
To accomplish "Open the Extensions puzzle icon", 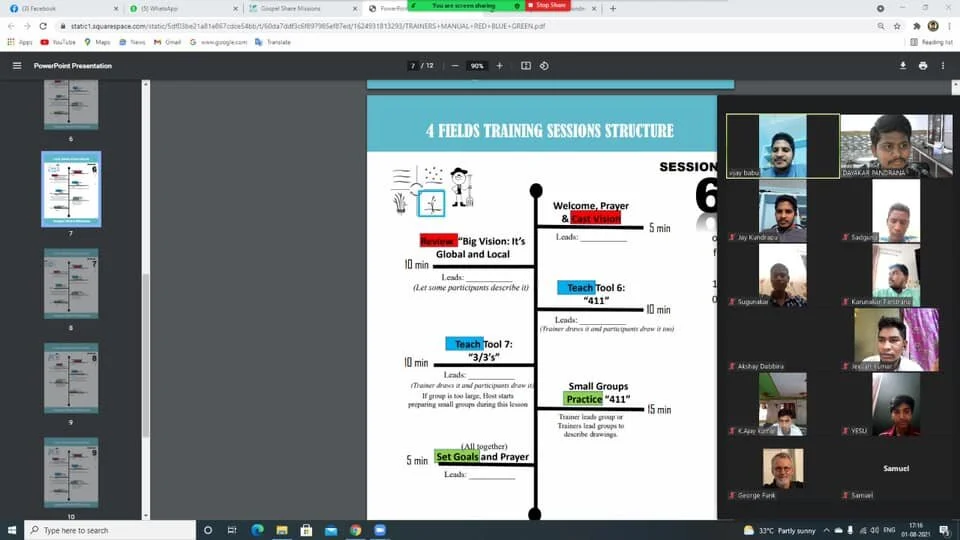I will [x=917, y=26].
